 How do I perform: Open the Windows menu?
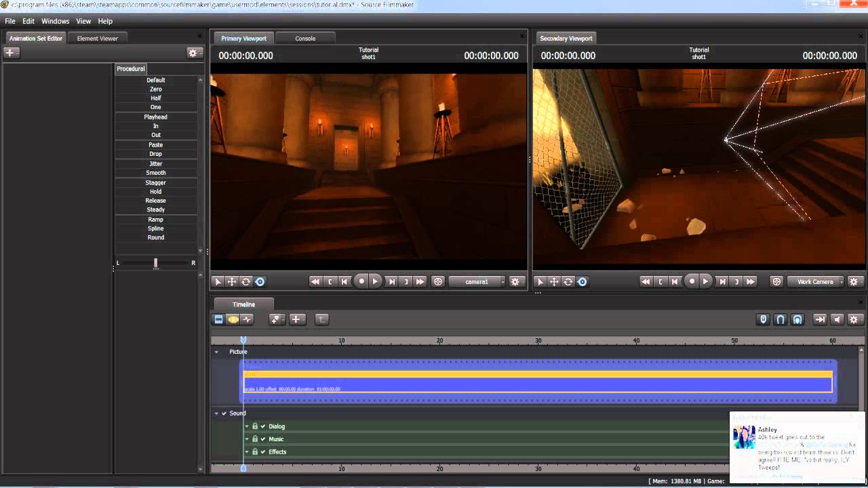[x=56, y=21]
